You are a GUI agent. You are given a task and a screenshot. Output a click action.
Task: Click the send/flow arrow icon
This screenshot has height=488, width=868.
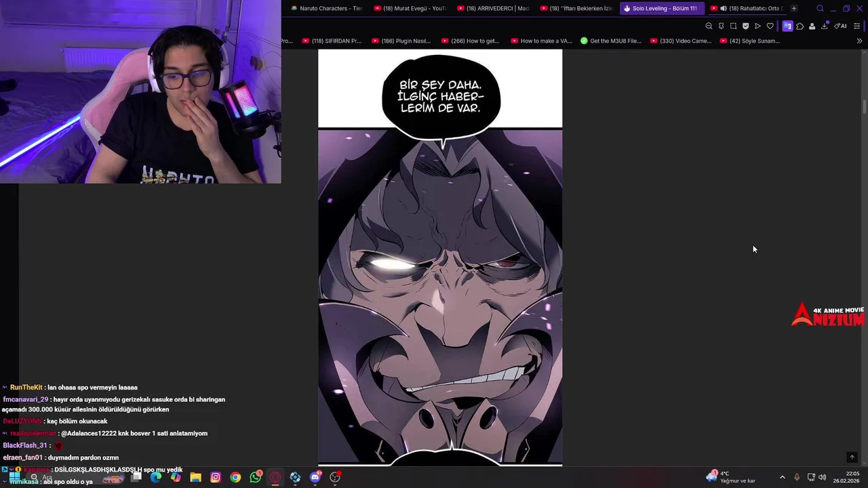[x=757, y=26]
